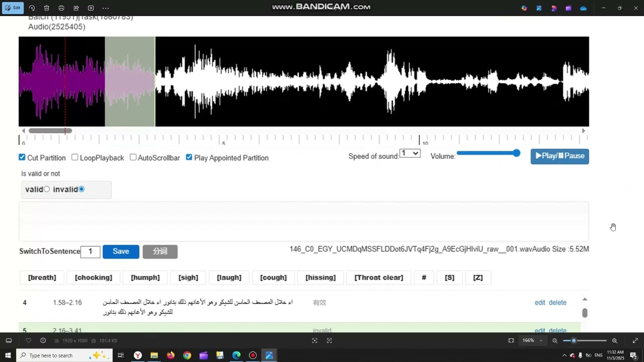Print the image via the printer icon
The height and width of the screenshot is (362, 644).
coord(61,8)
